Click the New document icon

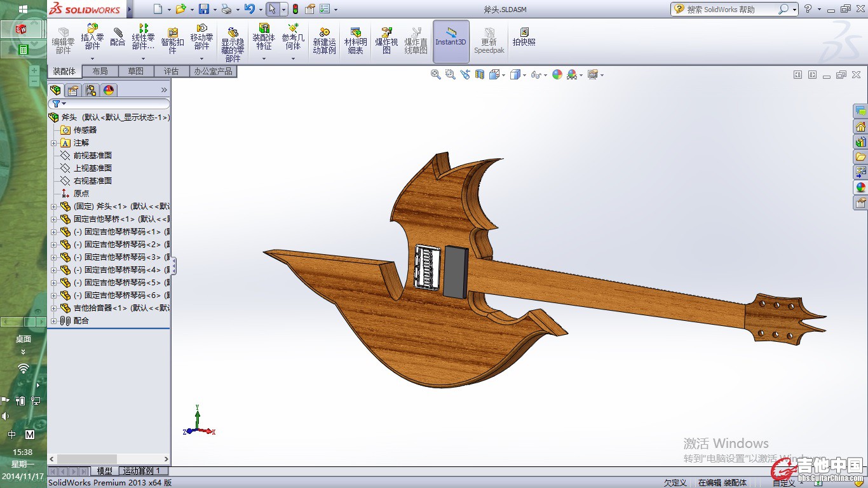click(158, 9)
